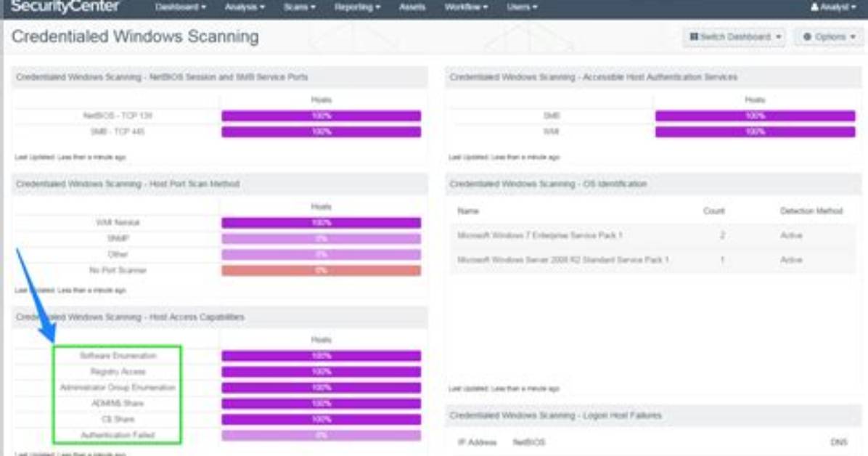Sort OS table by Name column
868x456 pixels.
[x=468, y=211]
